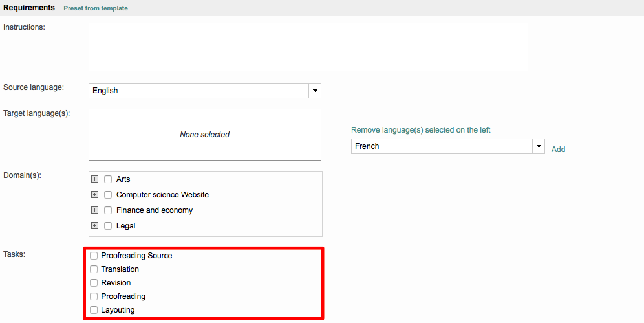This screenshot has width=644, height=323.
Task: Enable the Proofreading Source task
Action: pyautogui.click(x=94, y=256)
